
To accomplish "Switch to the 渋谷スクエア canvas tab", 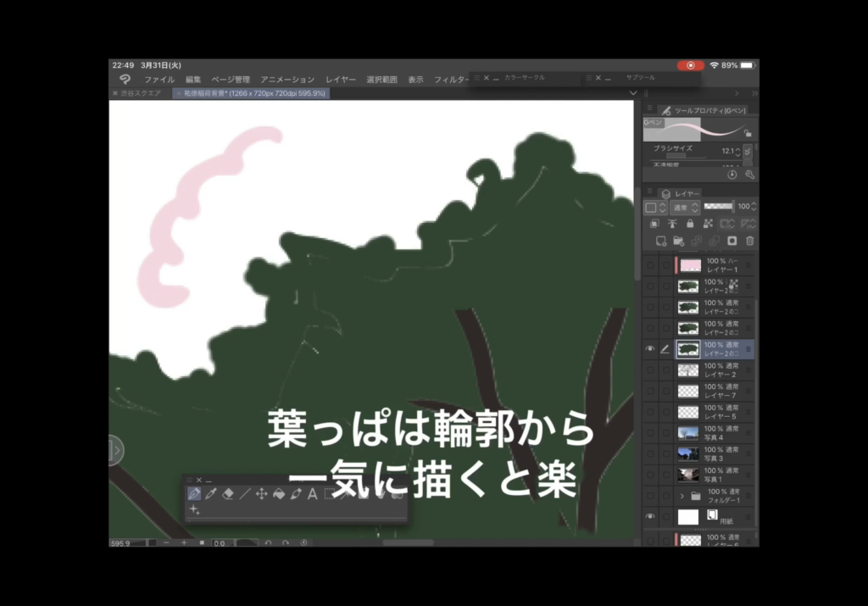I will coord(141,93).
